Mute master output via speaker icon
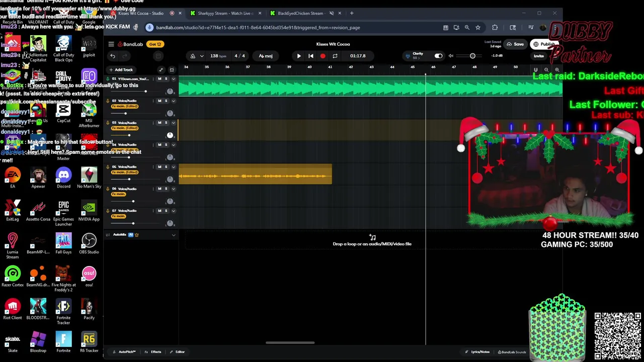644x362 pixels. point(451,56)
